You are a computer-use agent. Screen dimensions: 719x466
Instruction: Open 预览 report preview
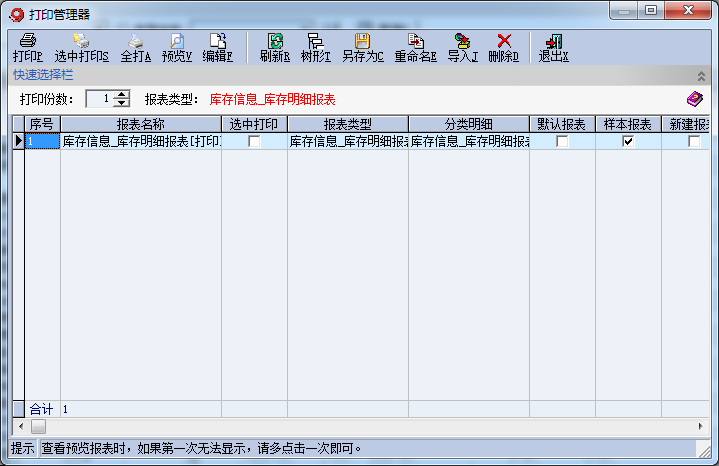[x=176, y=41]
